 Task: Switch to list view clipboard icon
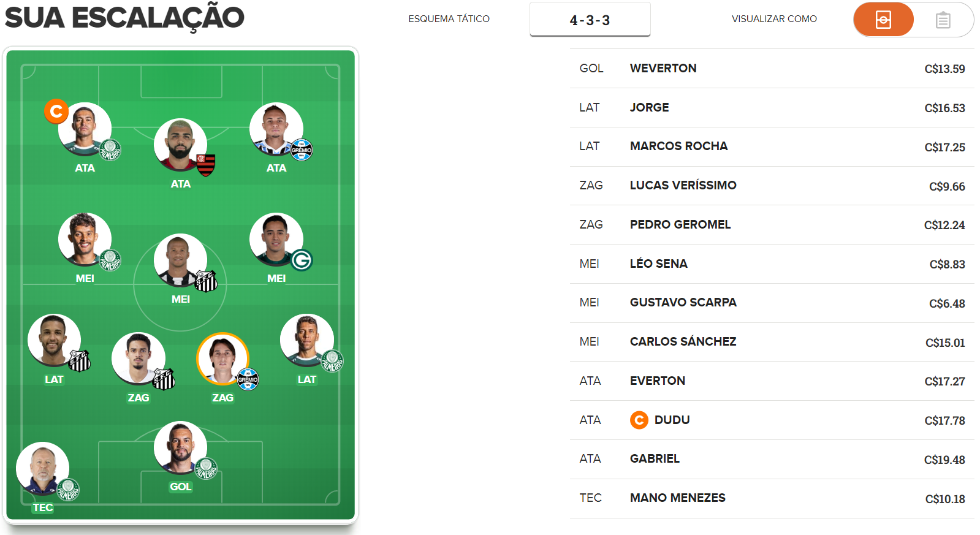tap(943, 20)
